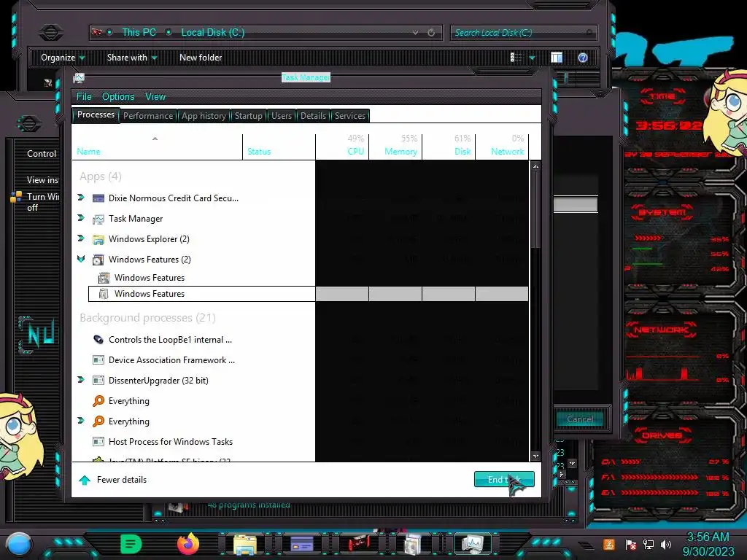Image resolution: width=747 pixels, height=560 pixels.
Task: Click the orange Java tray icon
Action: [608, 544]
